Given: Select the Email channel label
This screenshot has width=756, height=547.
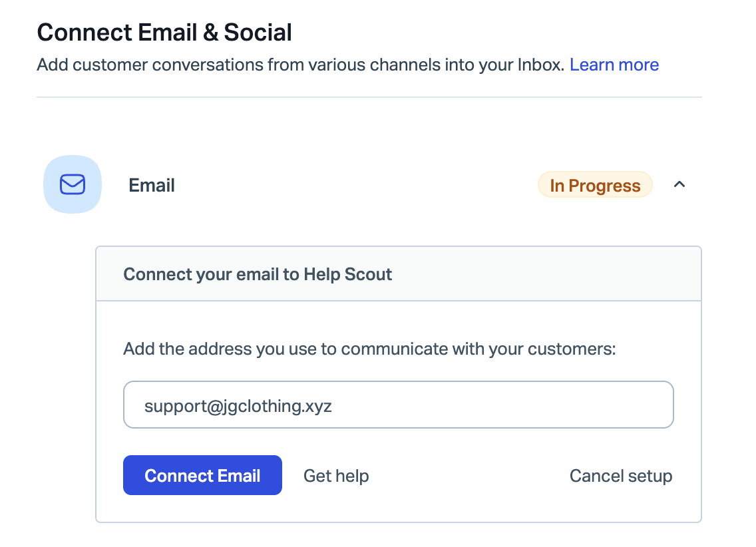Looking at the screenshot, I should tap(152, 185).
